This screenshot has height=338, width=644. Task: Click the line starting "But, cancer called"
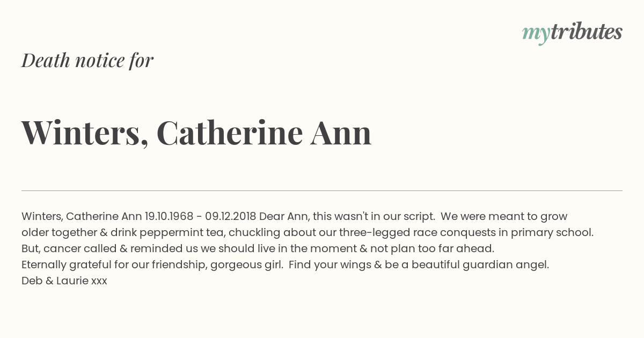tap(258, 249)
